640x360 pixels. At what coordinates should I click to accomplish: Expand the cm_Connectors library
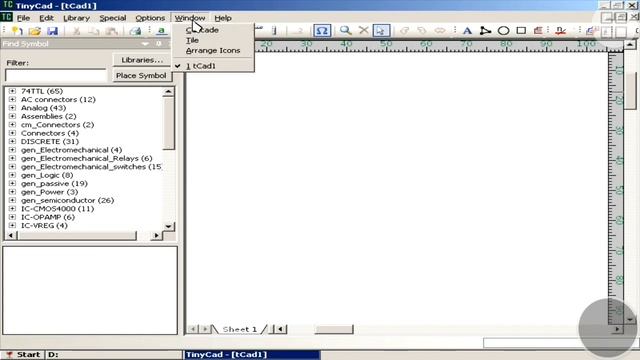tap(12, 124)
